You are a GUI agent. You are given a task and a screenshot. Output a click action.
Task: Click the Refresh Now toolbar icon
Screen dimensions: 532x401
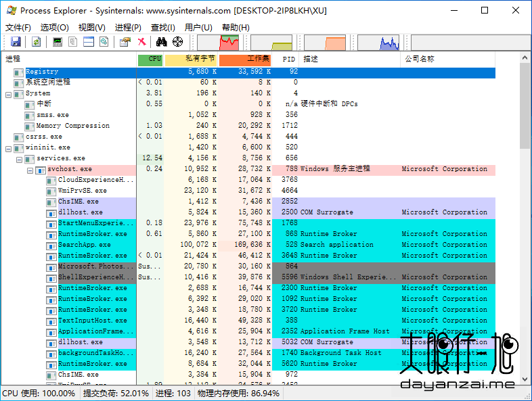pos(36,42)
